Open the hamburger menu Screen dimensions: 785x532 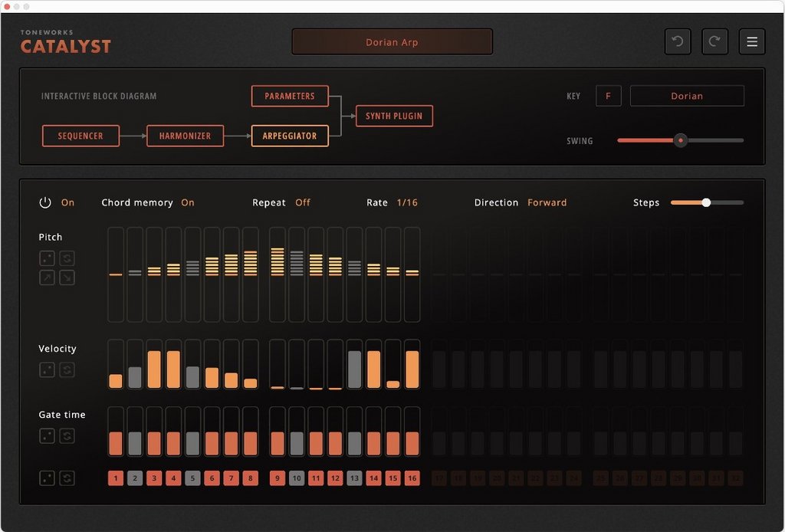click(x=752, y=41)
